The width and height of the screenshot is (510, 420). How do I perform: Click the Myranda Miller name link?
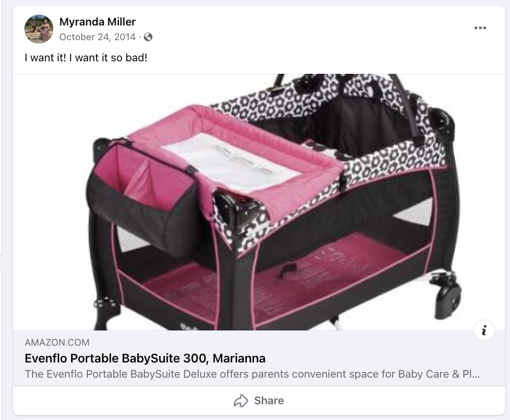pos(97,22)
